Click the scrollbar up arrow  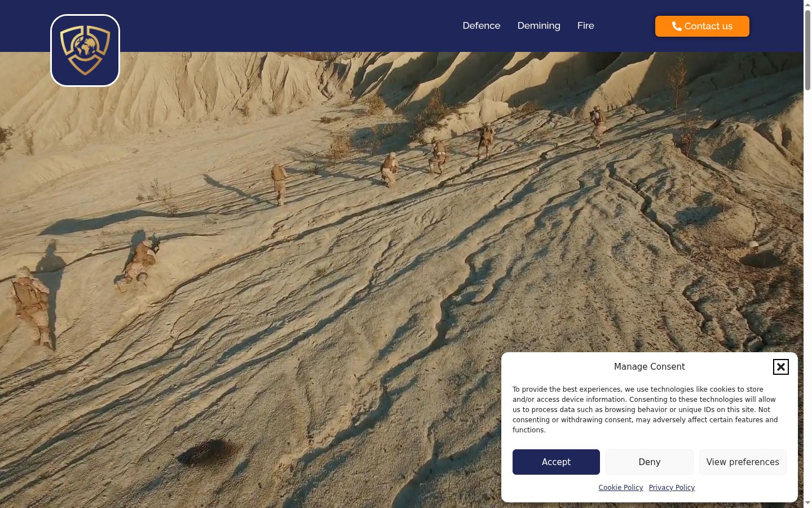point(807,4)
